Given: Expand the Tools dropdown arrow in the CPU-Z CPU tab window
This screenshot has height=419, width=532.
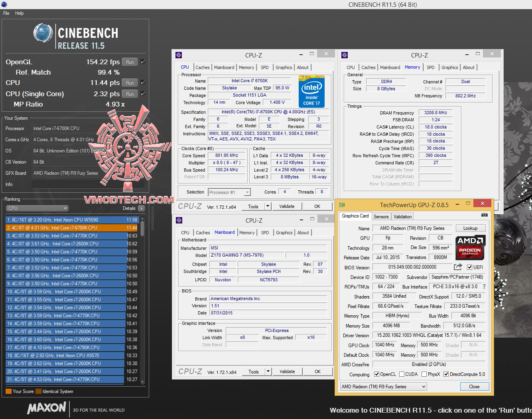Looking at the screenshot, I should (x=268, y=206).
